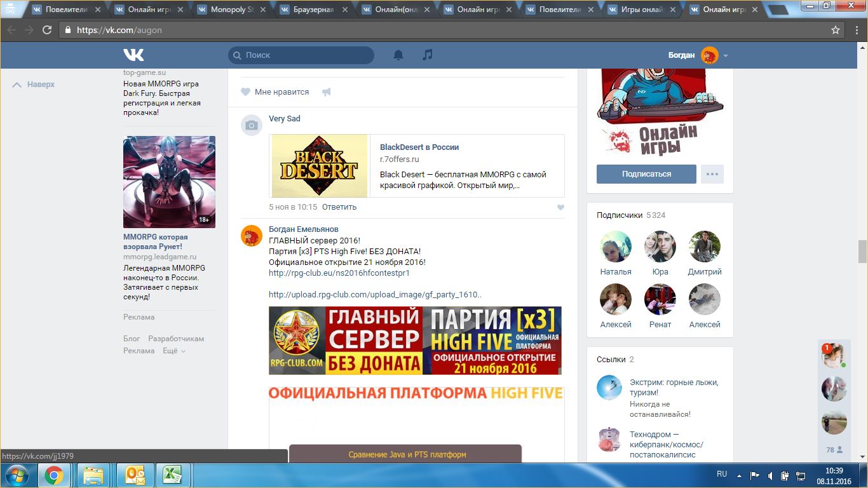Like the Very Sad comment heart
The width and height of the screenshot is (868, 488).
(x=560, y=207)
